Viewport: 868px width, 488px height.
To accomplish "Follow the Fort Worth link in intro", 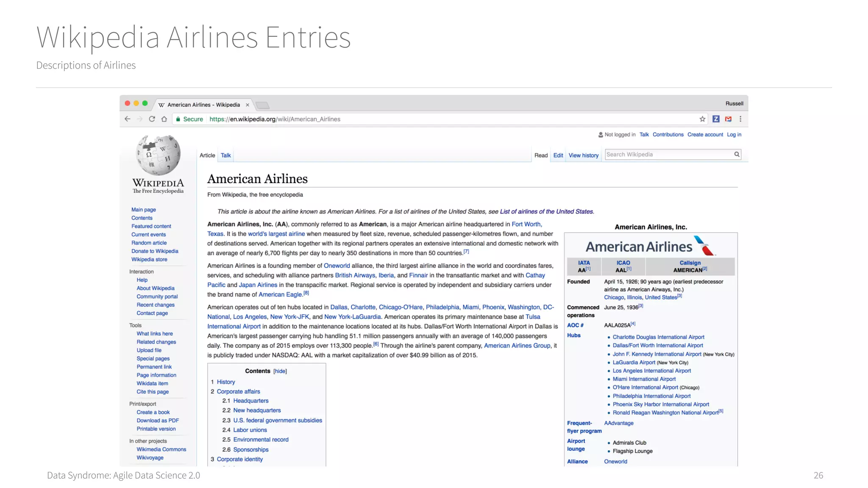I will point(526,224).
